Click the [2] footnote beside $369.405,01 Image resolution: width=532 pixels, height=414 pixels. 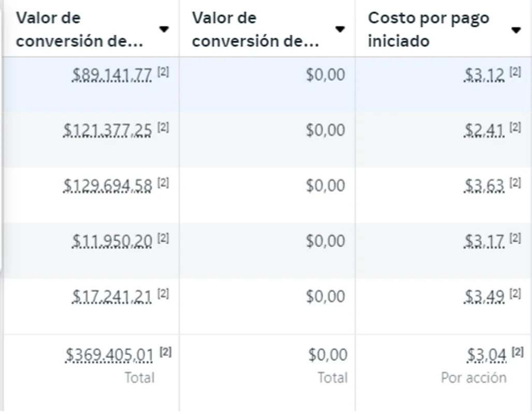tap(167, 351)
